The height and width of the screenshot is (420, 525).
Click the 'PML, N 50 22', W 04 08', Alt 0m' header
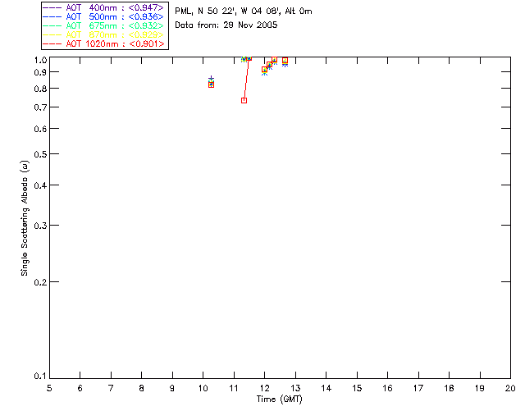[244, 11]
